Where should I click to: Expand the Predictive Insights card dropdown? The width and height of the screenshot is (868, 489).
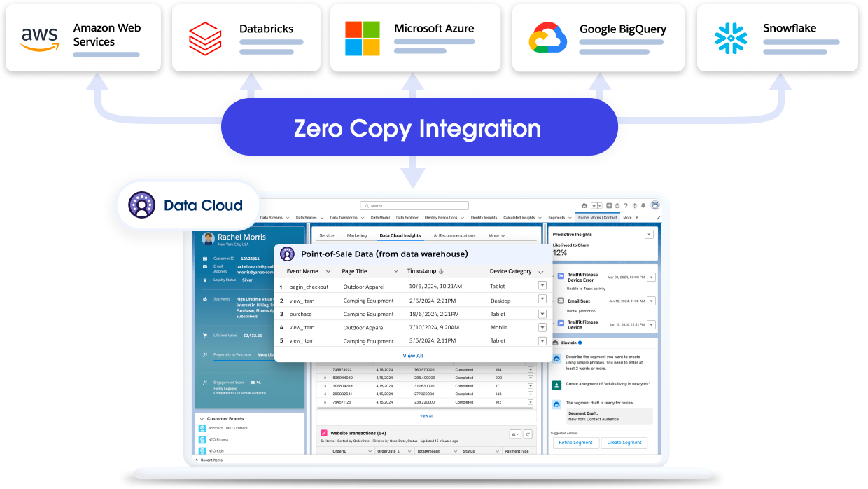tap(647, 235)
